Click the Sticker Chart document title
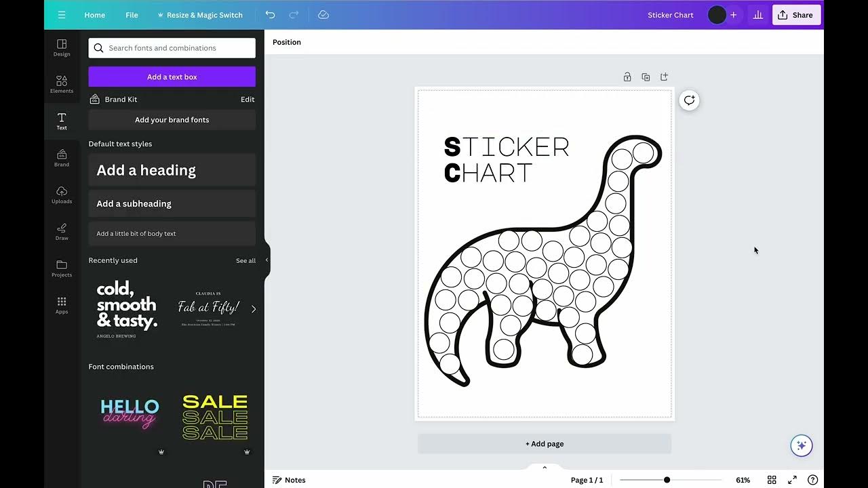 (x=670, y=15)
